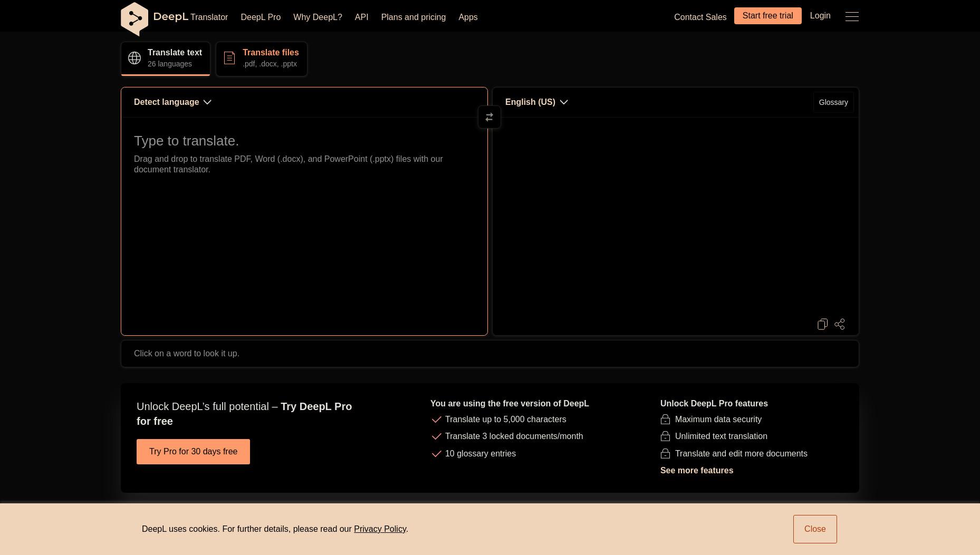Open the Glossary button

[833, 102]
